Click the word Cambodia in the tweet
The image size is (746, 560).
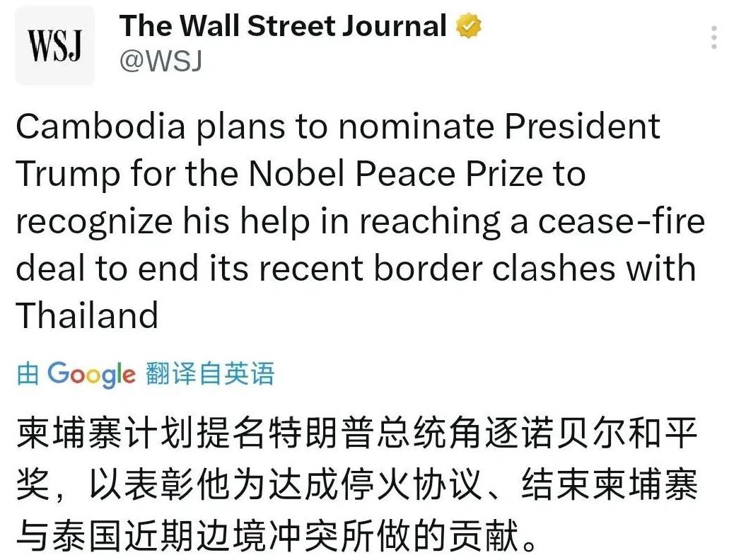pyautogui.click(x=100, y=127)
